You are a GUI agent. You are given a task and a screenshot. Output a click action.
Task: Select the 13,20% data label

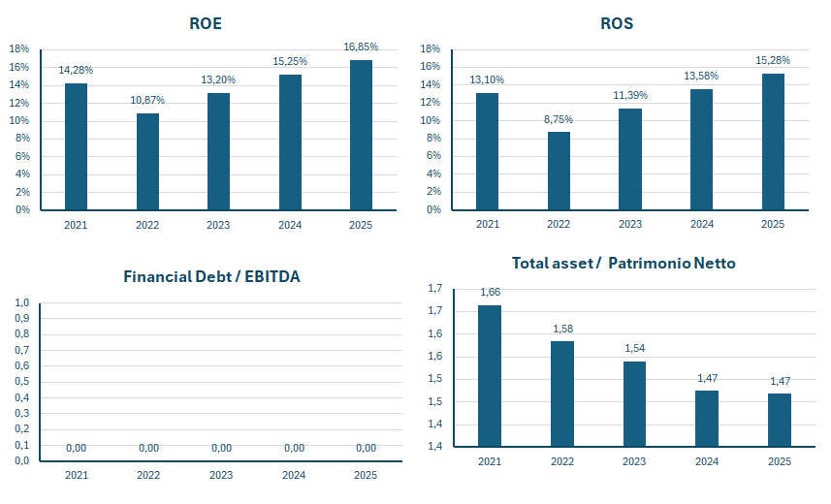pyautogui.click(x=218, y=80)
